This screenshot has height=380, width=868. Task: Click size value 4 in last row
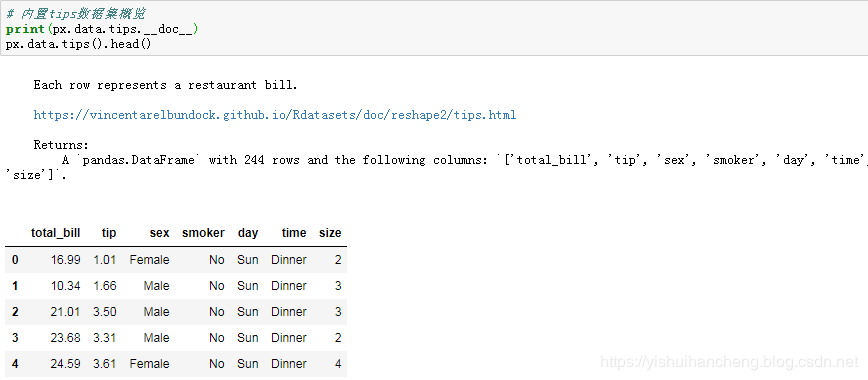(x=338, y=364)
